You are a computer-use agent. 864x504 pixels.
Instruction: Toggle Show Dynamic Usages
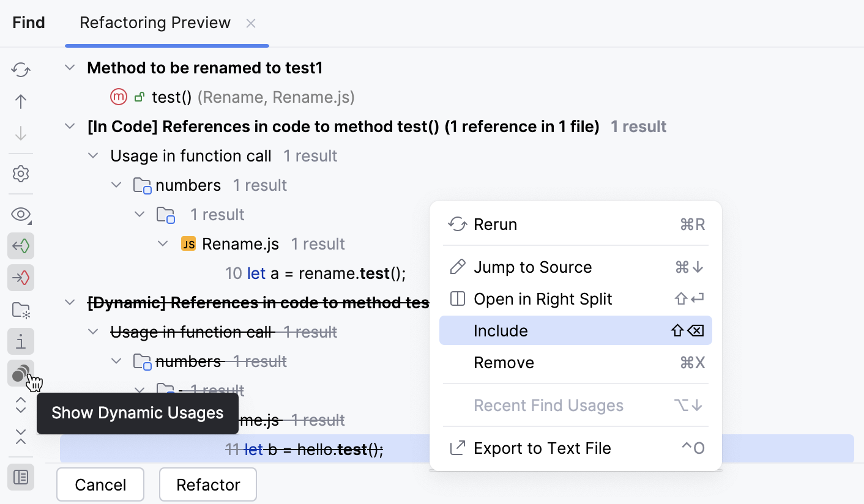click(20, 373)
